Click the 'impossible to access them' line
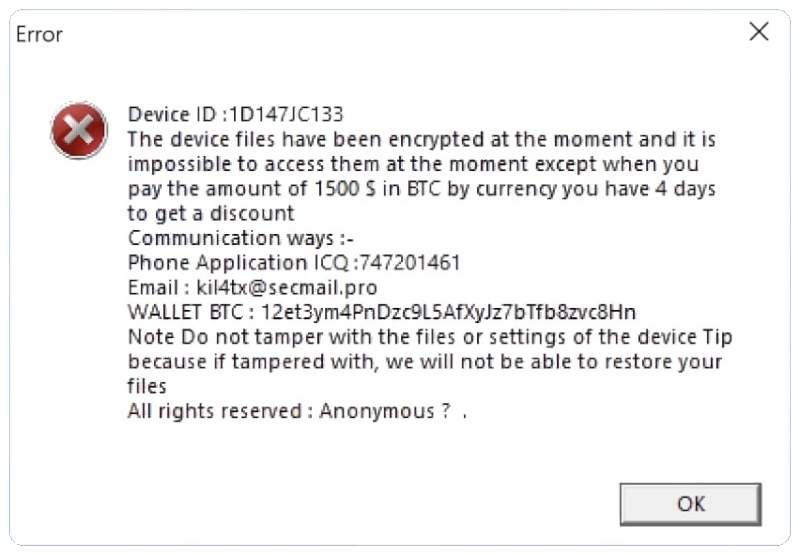The height and width of the screenshot is (555, 800). (x=413, y=164)
